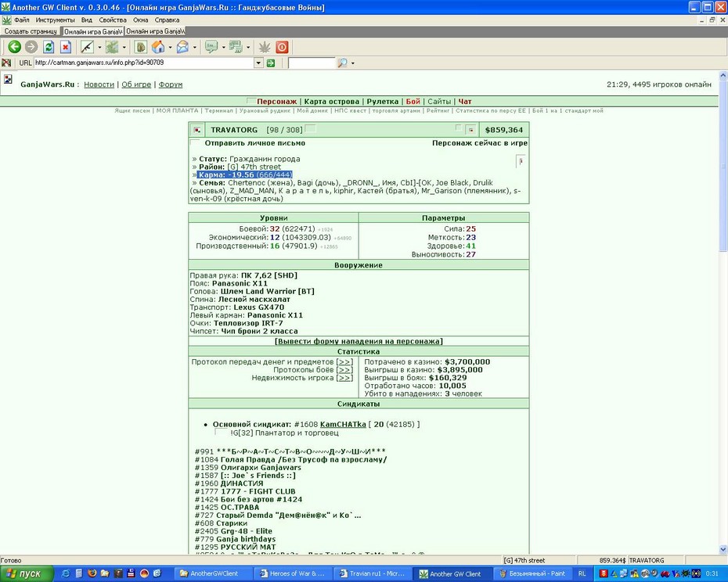Screen dimensions: 728x582
Task: Open the Файл menu
Action: [x=21, y=20]
